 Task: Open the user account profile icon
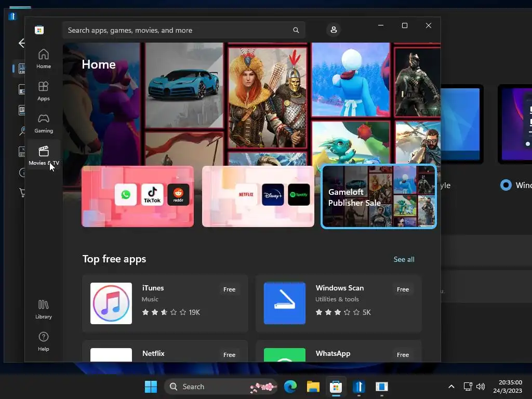click(334, 30)
